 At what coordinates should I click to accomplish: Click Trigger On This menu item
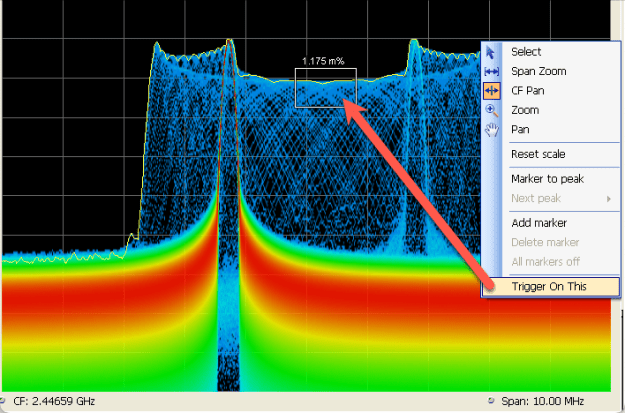[x=549, y=287]
